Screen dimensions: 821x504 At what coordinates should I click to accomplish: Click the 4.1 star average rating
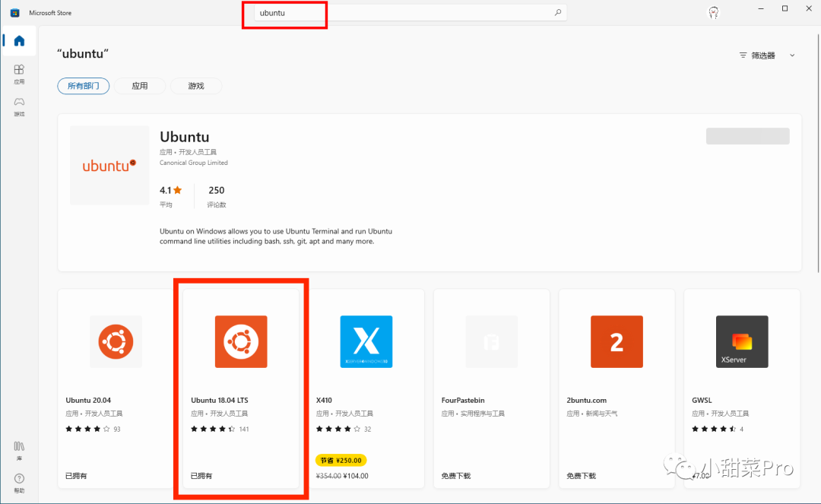pyautogui.click(x=170, y=191)
